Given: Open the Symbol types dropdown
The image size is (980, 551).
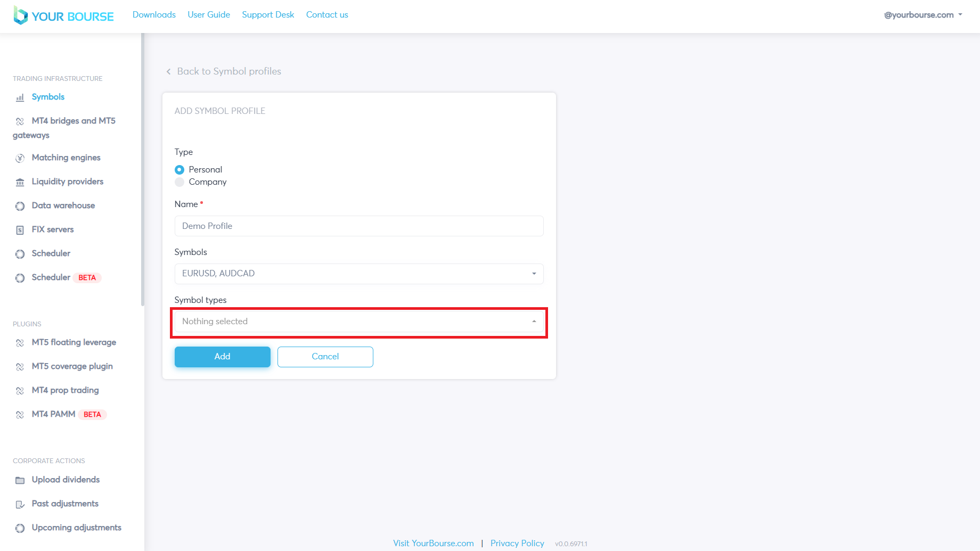Looking at the screenshot, I should [359, 322].
